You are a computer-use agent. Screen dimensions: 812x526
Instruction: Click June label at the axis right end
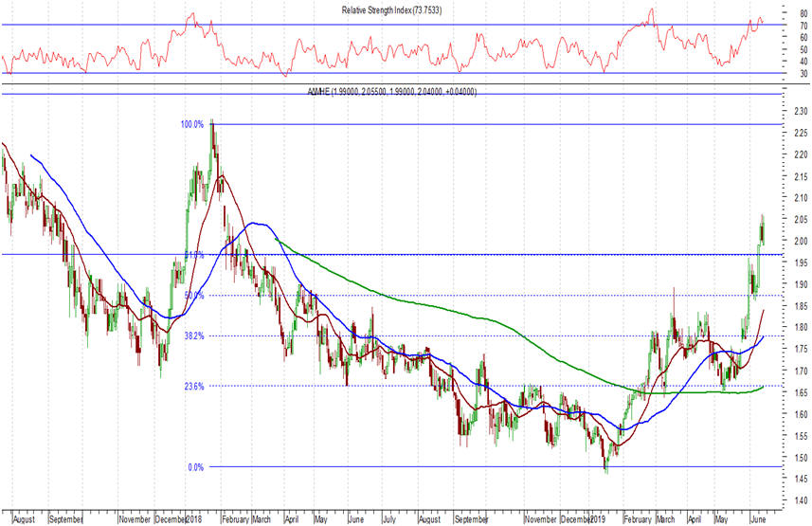pyautogui.click(x=758, y=519)
